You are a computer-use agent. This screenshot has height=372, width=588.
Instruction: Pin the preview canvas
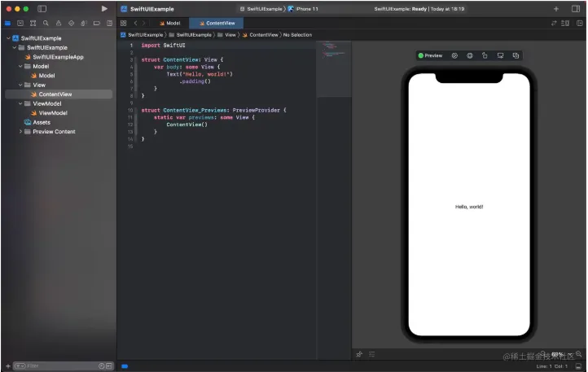(359, 354)
